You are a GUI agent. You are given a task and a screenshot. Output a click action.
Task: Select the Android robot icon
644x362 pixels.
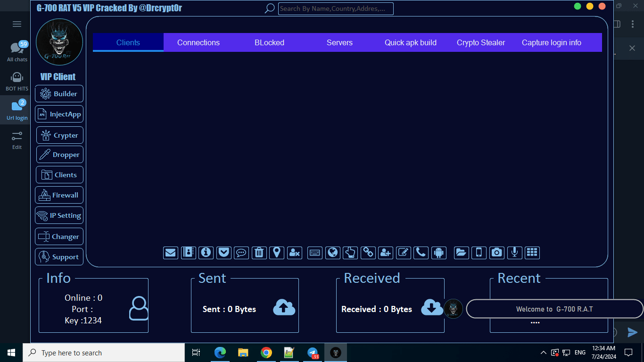pyautogui.click(x=438, y=253)
